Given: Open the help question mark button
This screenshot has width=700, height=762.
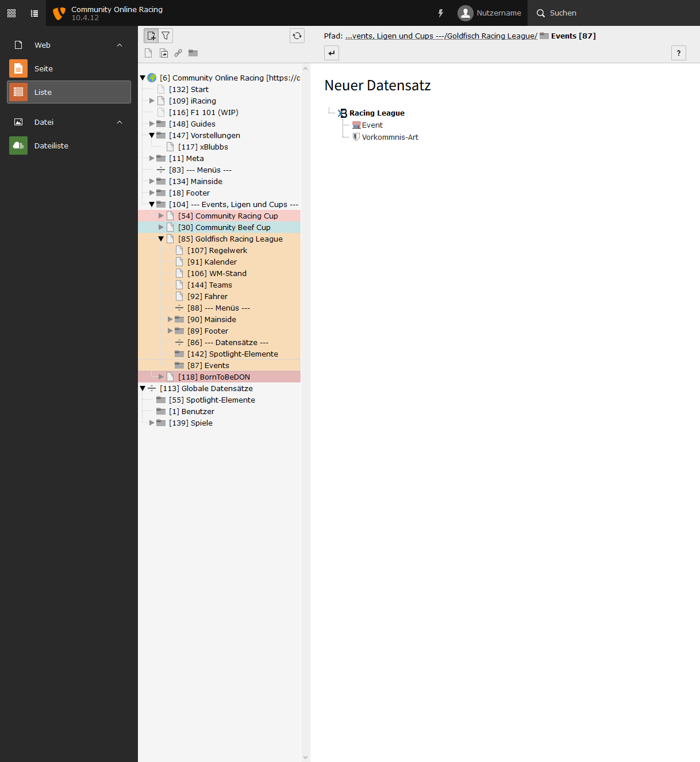Looking at the screenshot, I should (679, 53).
